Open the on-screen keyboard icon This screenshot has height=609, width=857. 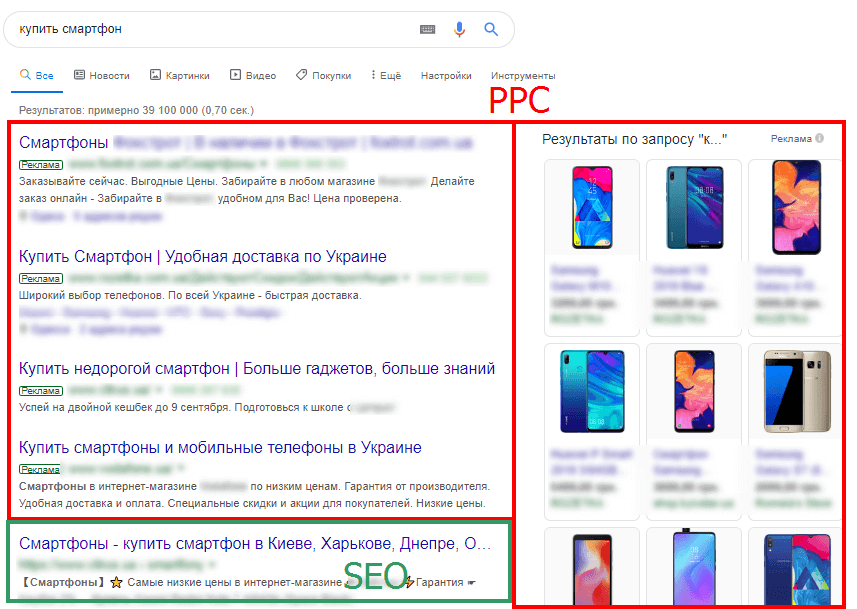coord(428,30)
